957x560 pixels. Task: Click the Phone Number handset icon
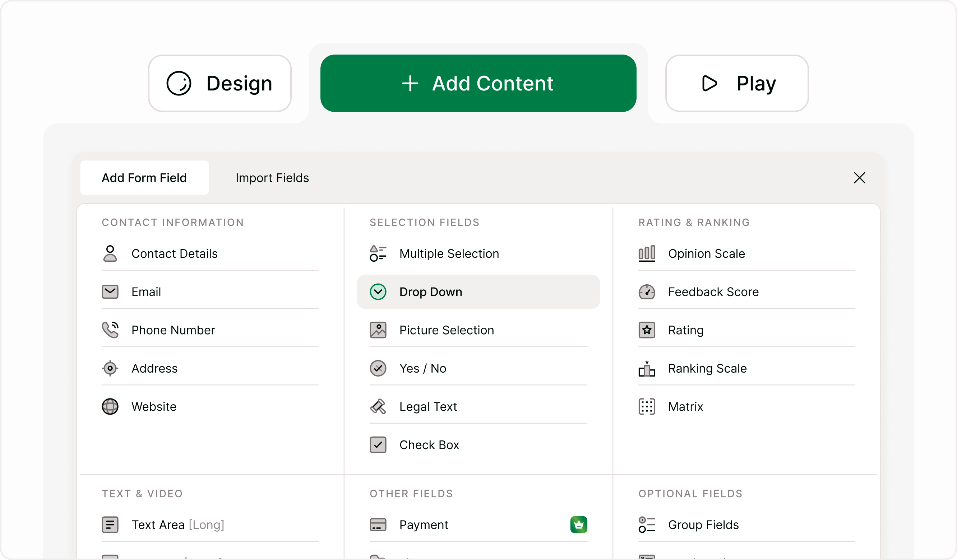pyautogui.click(x=110, y=330)
